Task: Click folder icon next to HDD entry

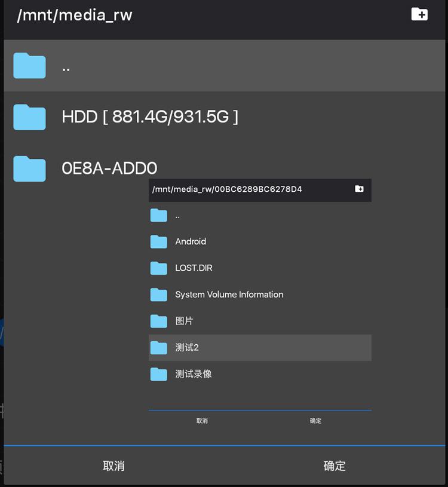Action: pos(29,117)
